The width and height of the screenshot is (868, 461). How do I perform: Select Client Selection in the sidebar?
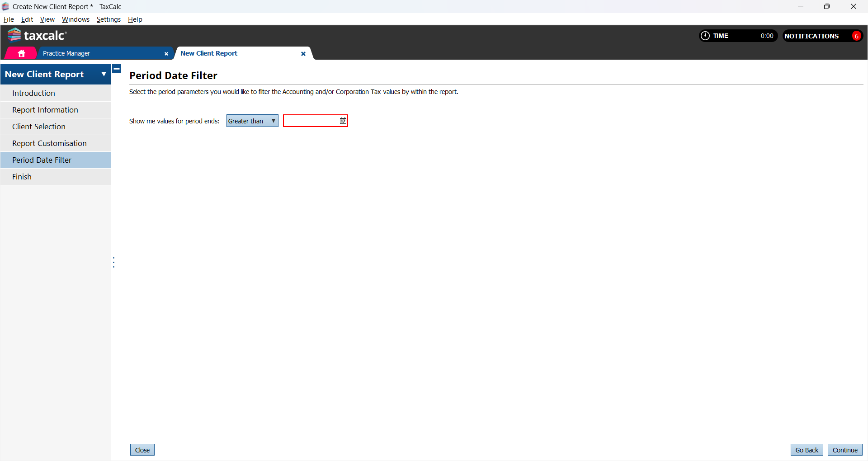pyautogui.click(x=39, y=127)
